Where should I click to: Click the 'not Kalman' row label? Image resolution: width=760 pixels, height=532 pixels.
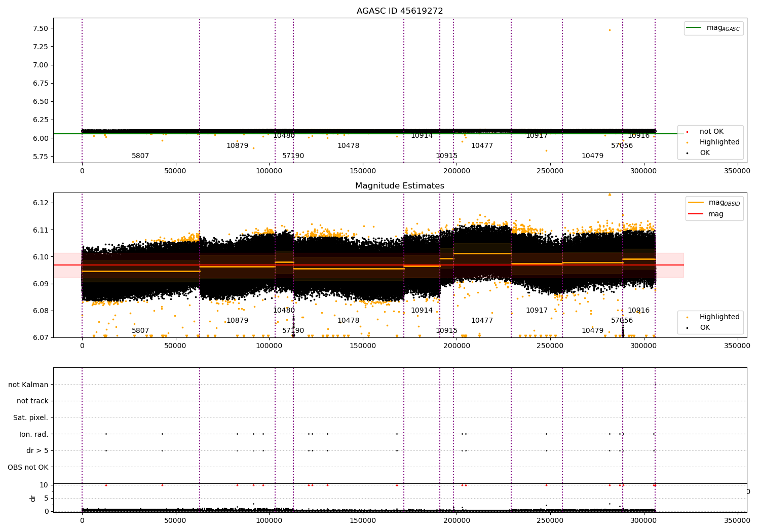(28, 385)
